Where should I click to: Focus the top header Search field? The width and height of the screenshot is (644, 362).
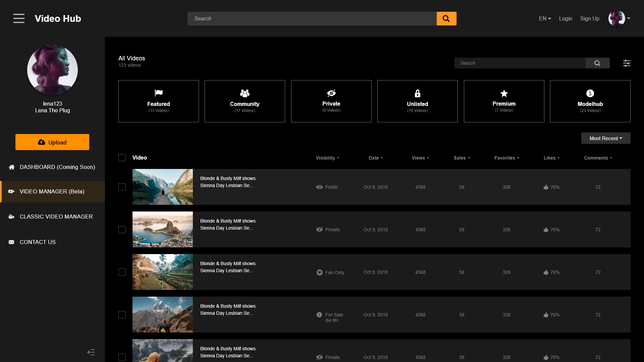click(x=312, y=18)
